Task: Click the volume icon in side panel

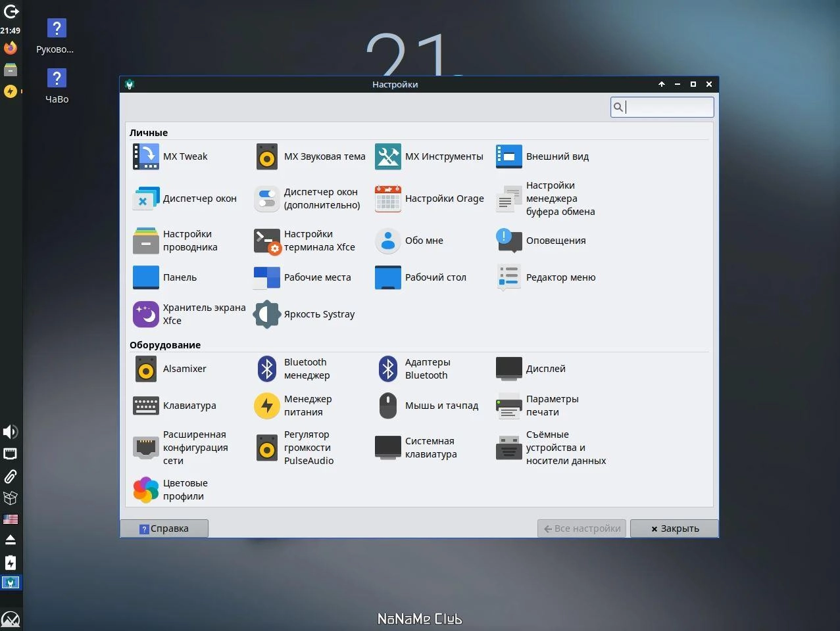Action: click(11, 432)
